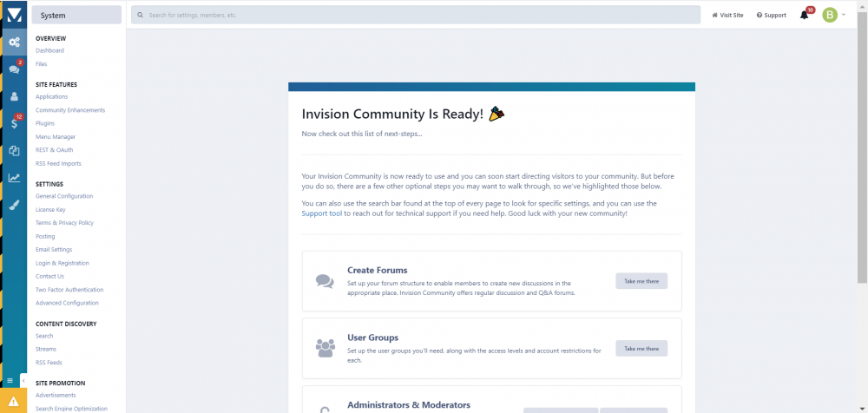The width and height of the screenshot is (868, 413).
Task: Open Customization paintbrush section icon
Action: point(15,205)
